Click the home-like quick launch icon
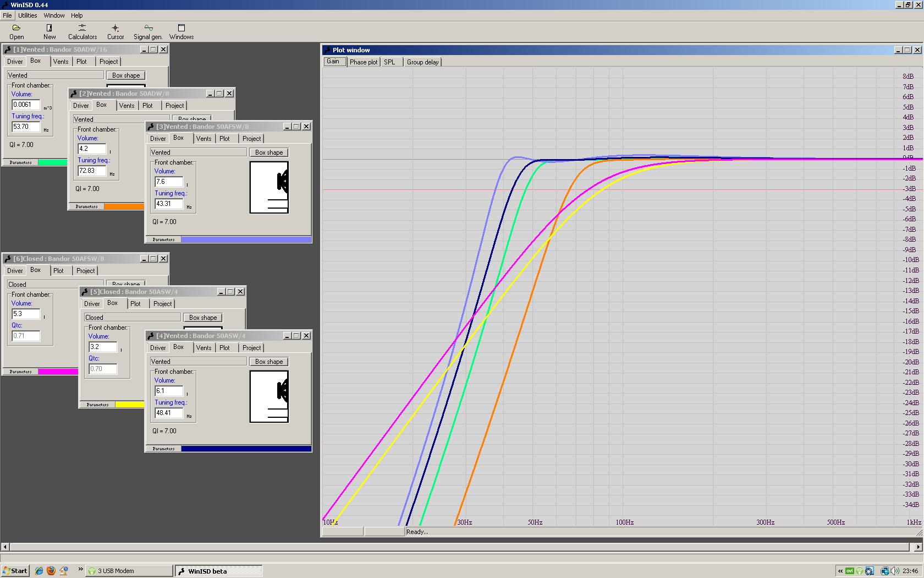 64,571
